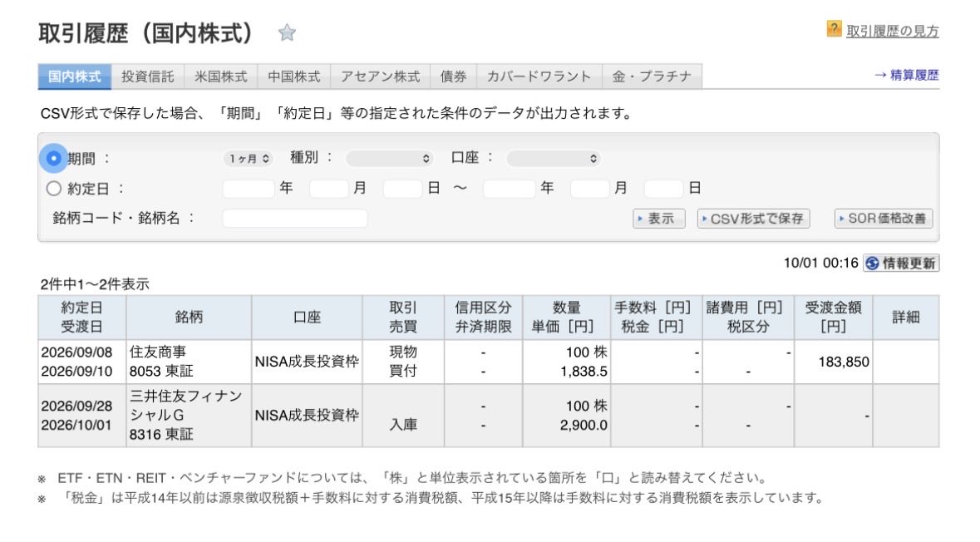
Task: Click the 2026/09/28 trade date cell
Action: (x=76, y=406)
